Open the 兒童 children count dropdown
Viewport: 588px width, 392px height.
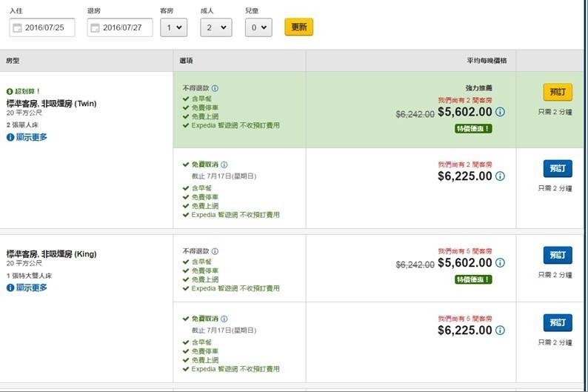[258, 27]
